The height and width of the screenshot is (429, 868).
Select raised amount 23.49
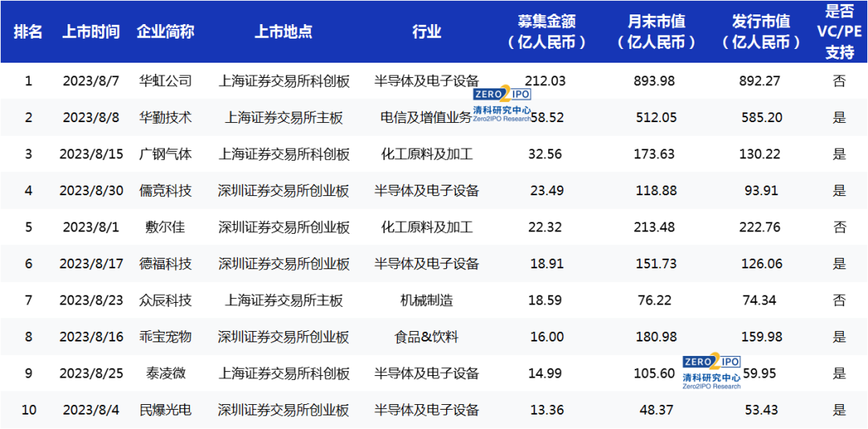[x=547, y=191]
